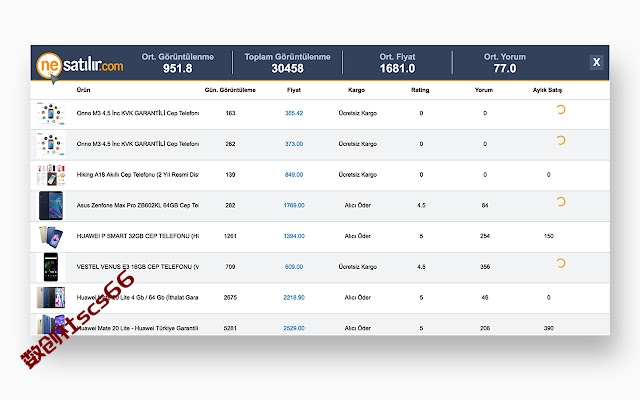This screenshot has height=400, width=640.
Task: Click the review count 254
Action: pos(485,236)
